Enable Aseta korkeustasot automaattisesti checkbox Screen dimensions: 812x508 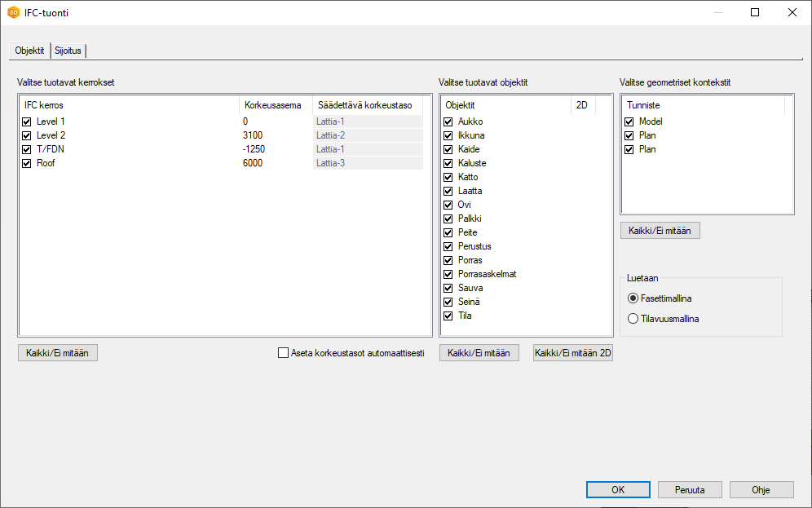[284, 353]
